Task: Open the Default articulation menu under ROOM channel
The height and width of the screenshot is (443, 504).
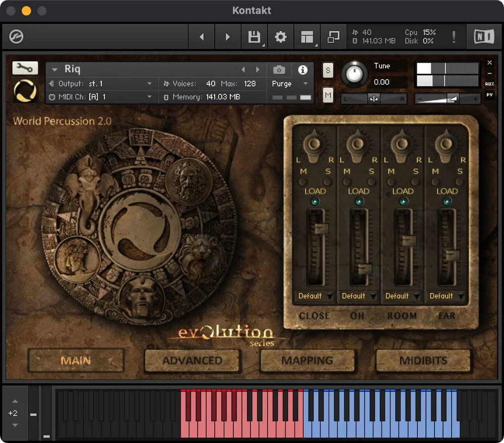Action: [x=402, y=296]
